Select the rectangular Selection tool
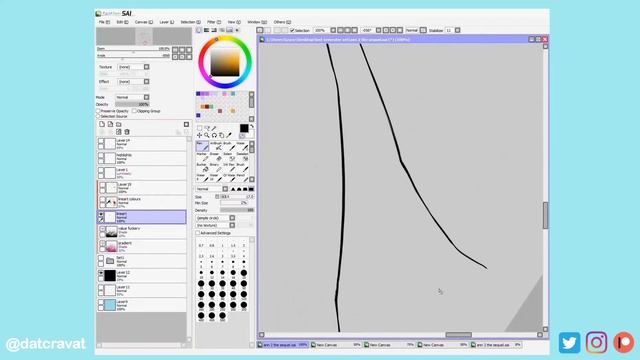Screen dimensions: 640x360 tap(200, 128)
